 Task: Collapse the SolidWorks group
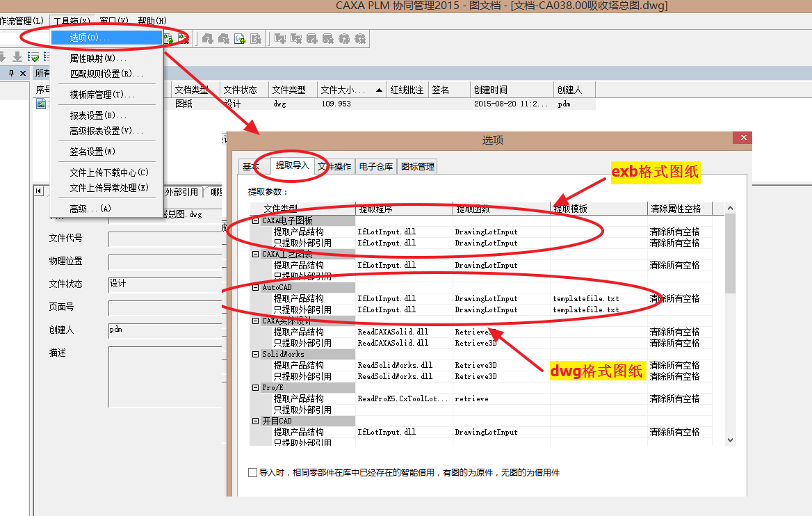coord(255,355)
